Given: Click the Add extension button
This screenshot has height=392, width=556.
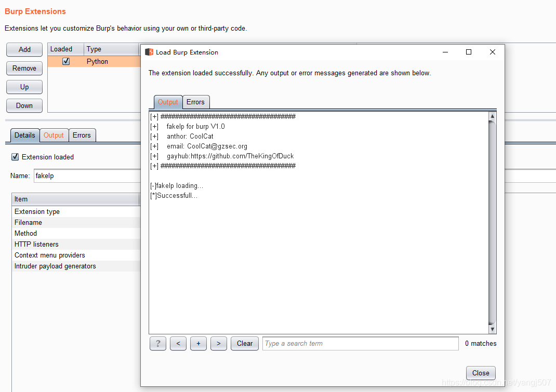Looking at the screenshot, I should pyautogui.click(x=24, y=50).
